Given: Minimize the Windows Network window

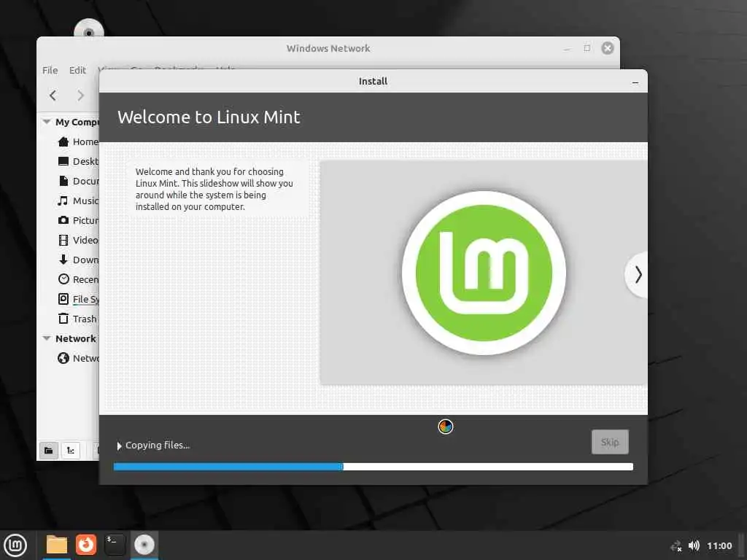Looking at the screenshot, I should [x=567, y=49].
